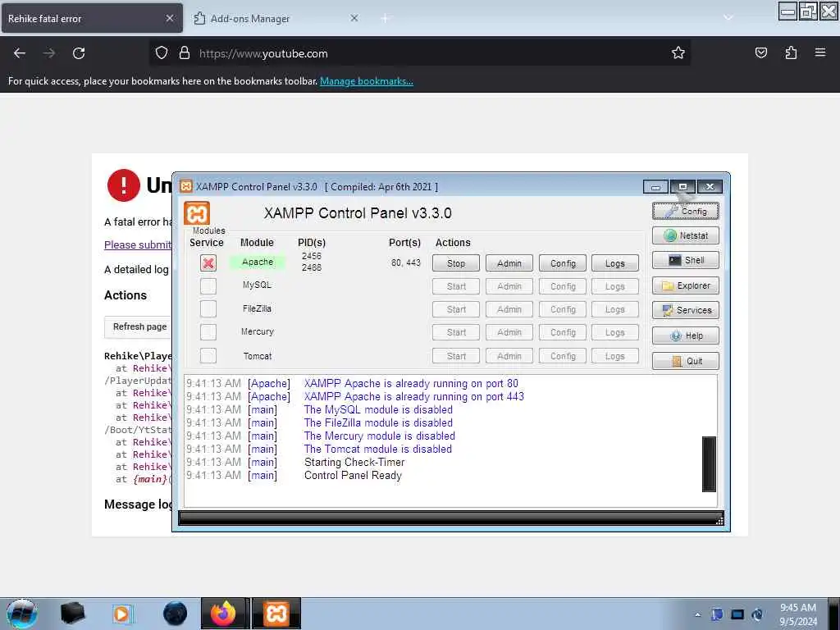Open the network icon in system tray

(x=737, y=614)
